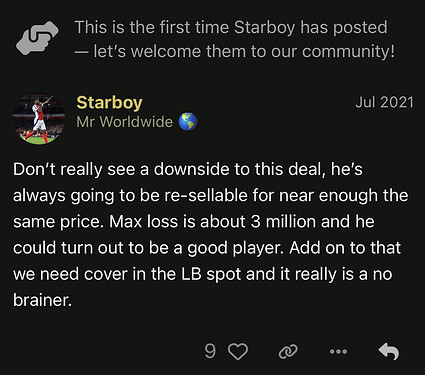425x375 pixels.
Task: Click the handshake welcome icon
Action: point(37,38)
